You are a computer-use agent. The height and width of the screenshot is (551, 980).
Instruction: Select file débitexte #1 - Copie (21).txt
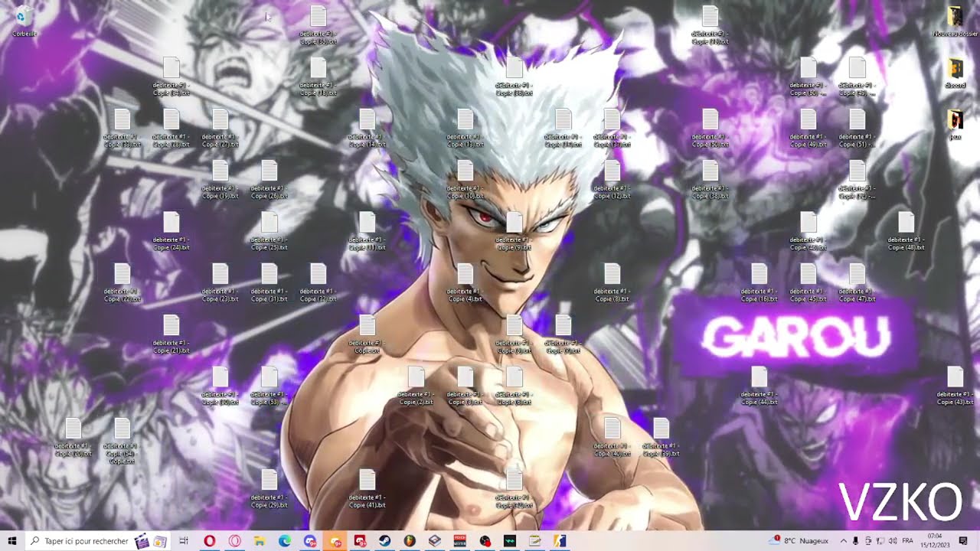(x=171, y=334)
